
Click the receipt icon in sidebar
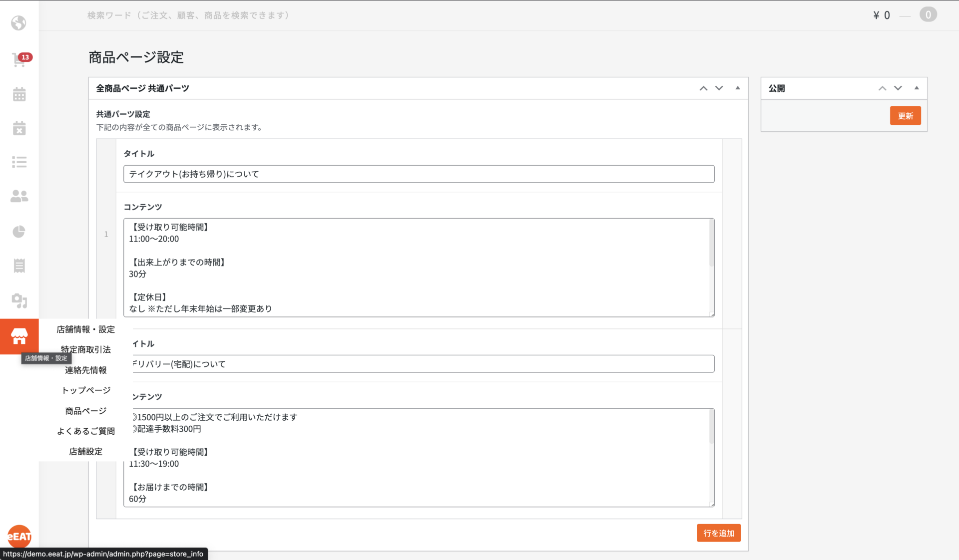(x=19, y=266)
